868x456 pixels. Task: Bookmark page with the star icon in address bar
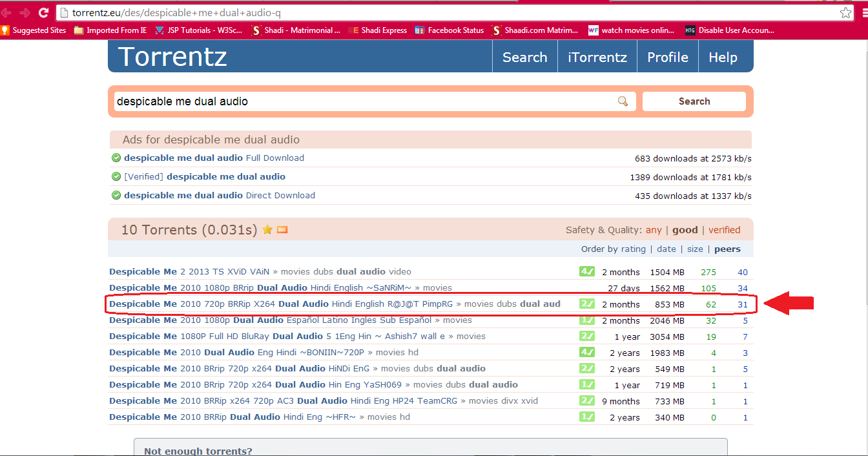pos(845,12)
